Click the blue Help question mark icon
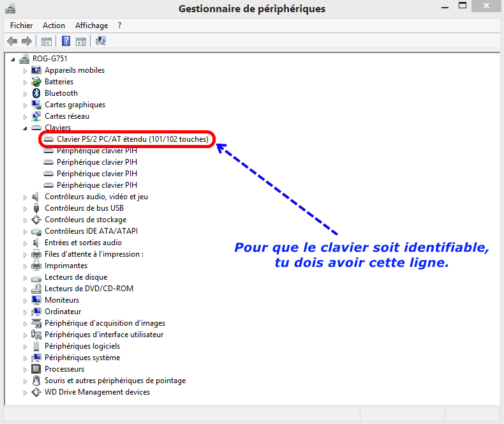This screenshot has height=424, width=504. (66, 42)
